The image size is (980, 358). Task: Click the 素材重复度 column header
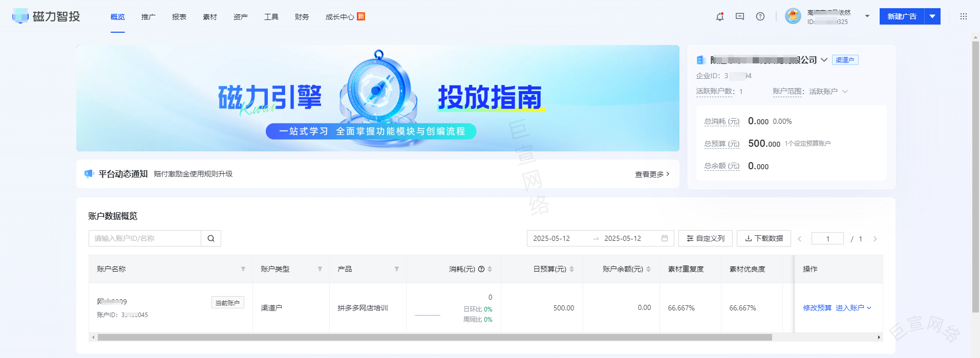(686, 269)
